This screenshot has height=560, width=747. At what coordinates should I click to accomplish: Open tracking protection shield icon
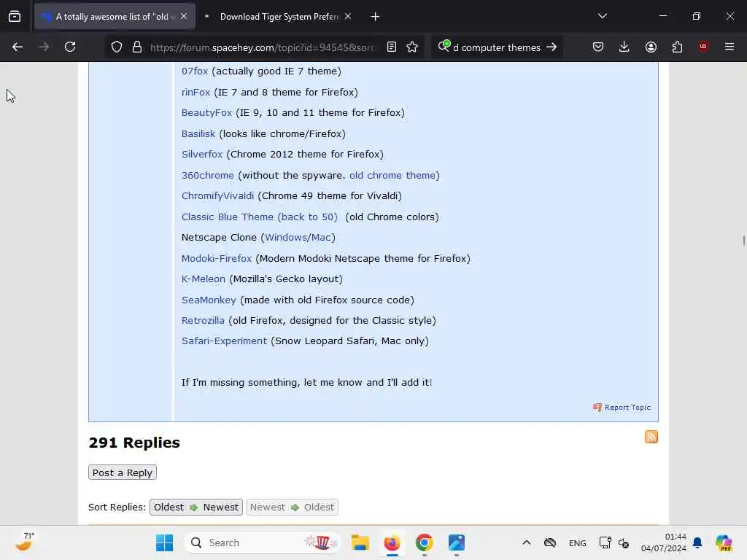pyautogui.click(x=117, y=47)
